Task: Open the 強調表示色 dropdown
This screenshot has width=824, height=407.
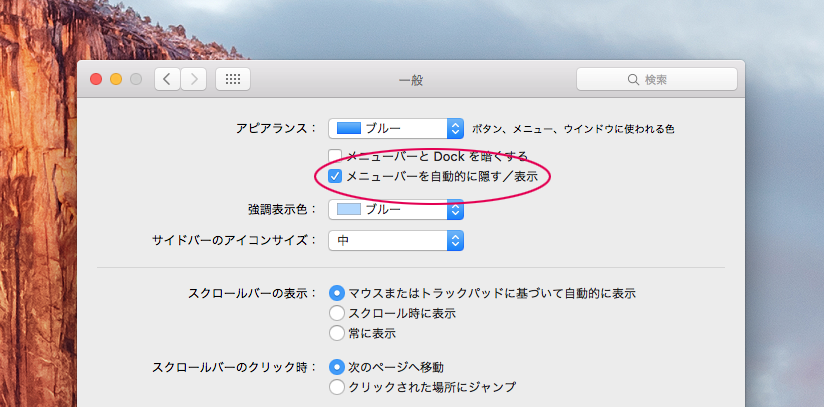Action: (x=396, y=210)
